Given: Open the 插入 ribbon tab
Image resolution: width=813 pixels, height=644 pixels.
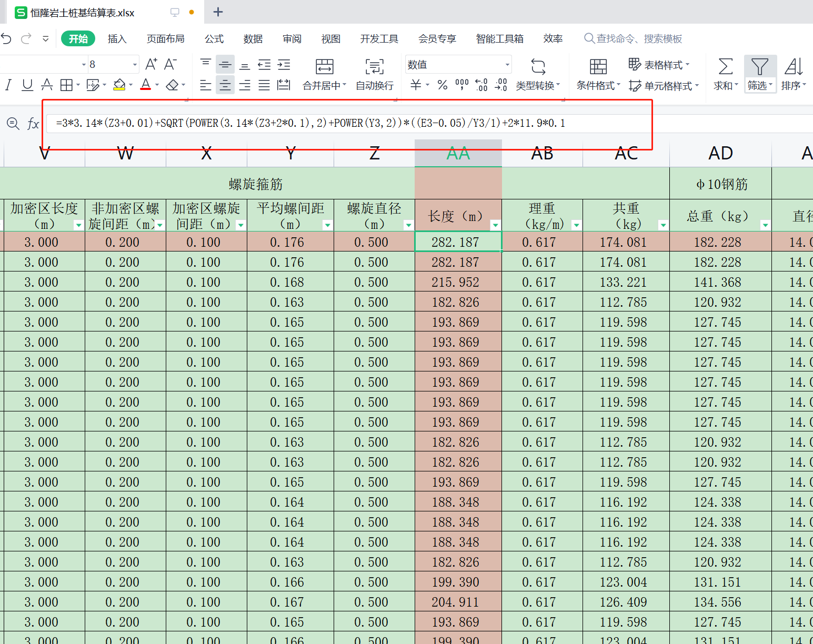Looking at the screenshot, I should coord(117,38).
